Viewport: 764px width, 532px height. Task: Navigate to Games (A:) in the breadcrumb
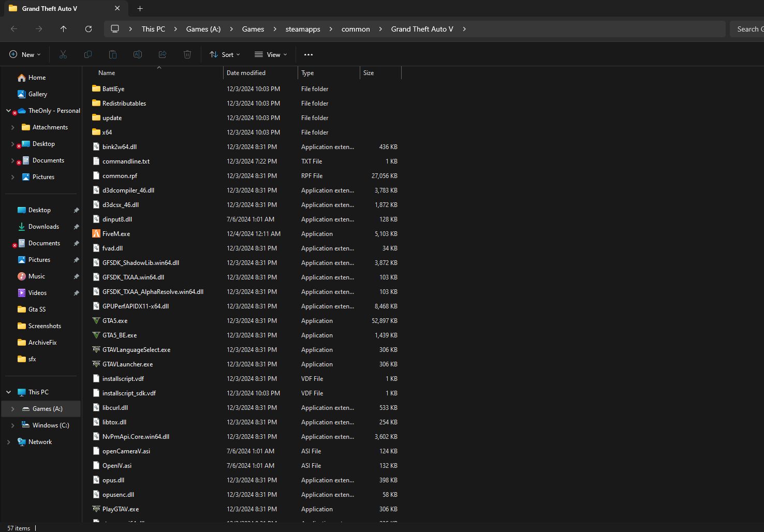point(203,29)
